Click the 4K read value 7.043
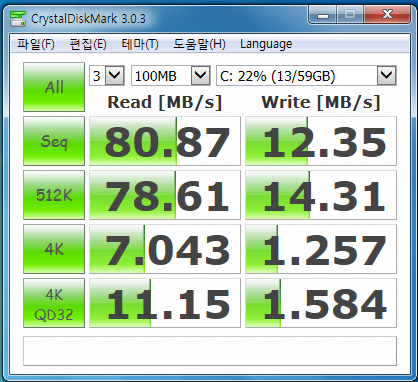Screen dimensions: 418x382 pos(165,249)
